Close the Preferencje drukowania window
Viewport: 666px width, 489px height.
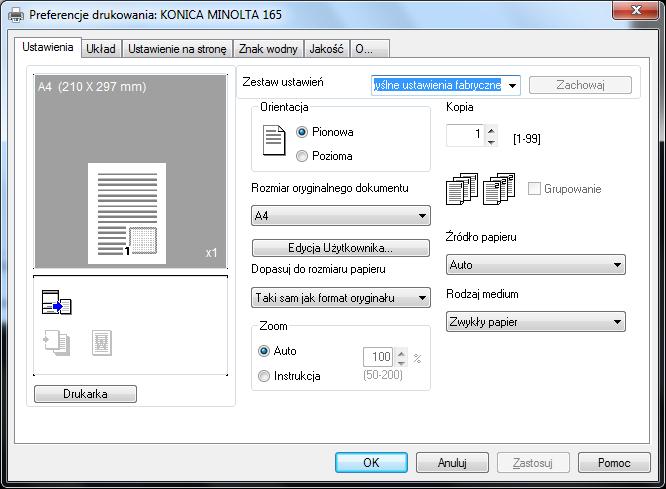pyautogui.click(x=636, y=10)
